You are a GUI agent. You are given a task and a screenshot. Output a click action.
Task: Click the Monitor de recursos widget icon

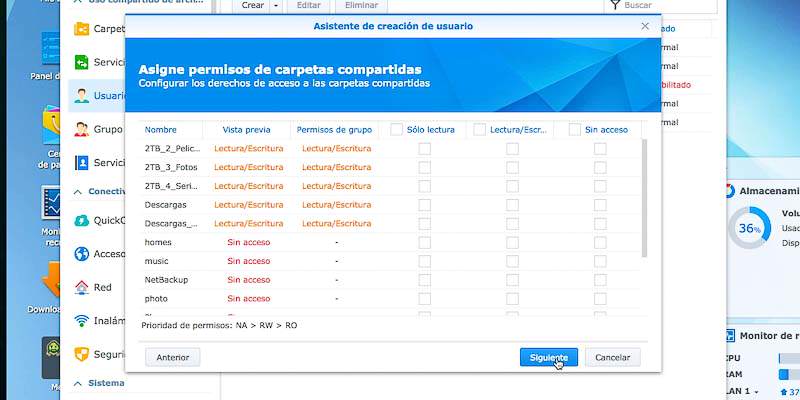(730, 336)
